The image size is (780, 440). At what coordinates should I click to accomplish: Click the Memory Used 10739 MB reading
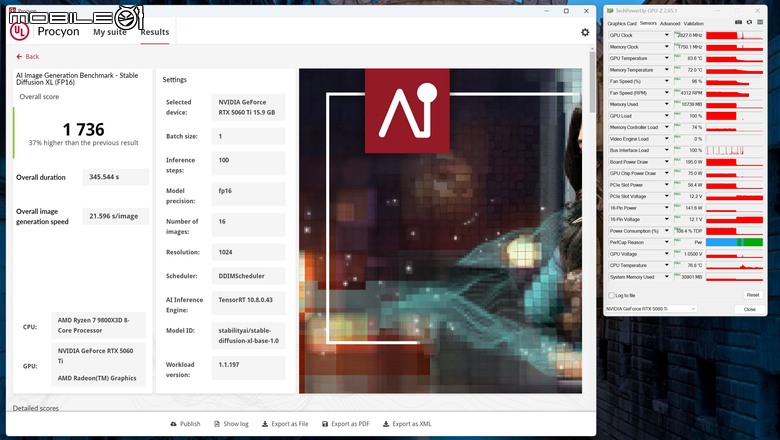tap(689, 104)
